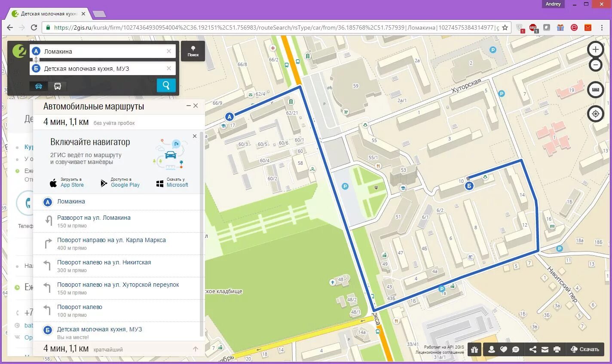612x364 pixels.
Task: Zoom out on the map
Action: pyautogui.click(x=595, y=65)
